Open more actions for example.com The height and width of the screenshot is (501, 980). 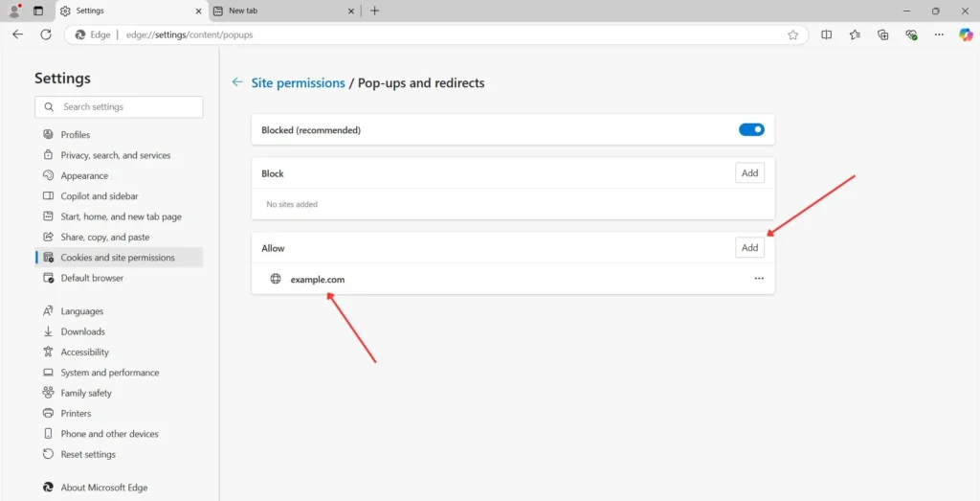[x=759, y=279]
